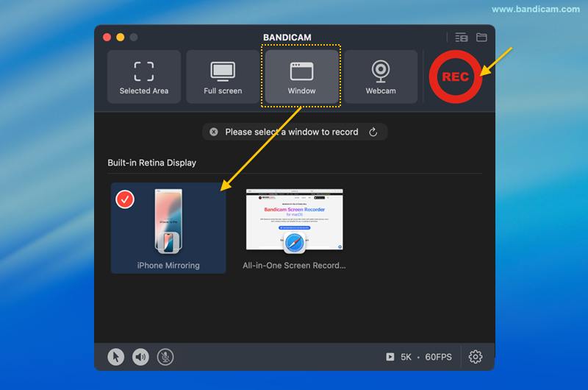Click the Safari compass icon on thumbnail
This screenshot has width=588, height=390.
tap(295, 244)
